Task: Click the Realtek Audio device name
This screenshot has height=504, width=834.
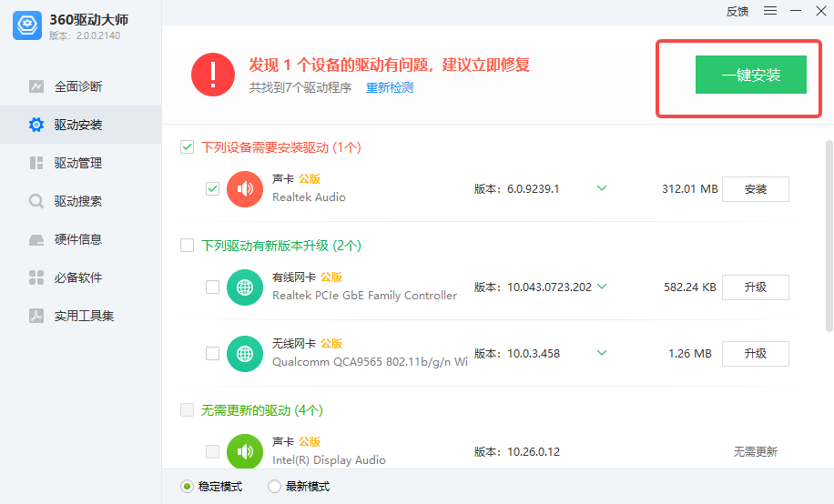Action: tap(309, 197)
